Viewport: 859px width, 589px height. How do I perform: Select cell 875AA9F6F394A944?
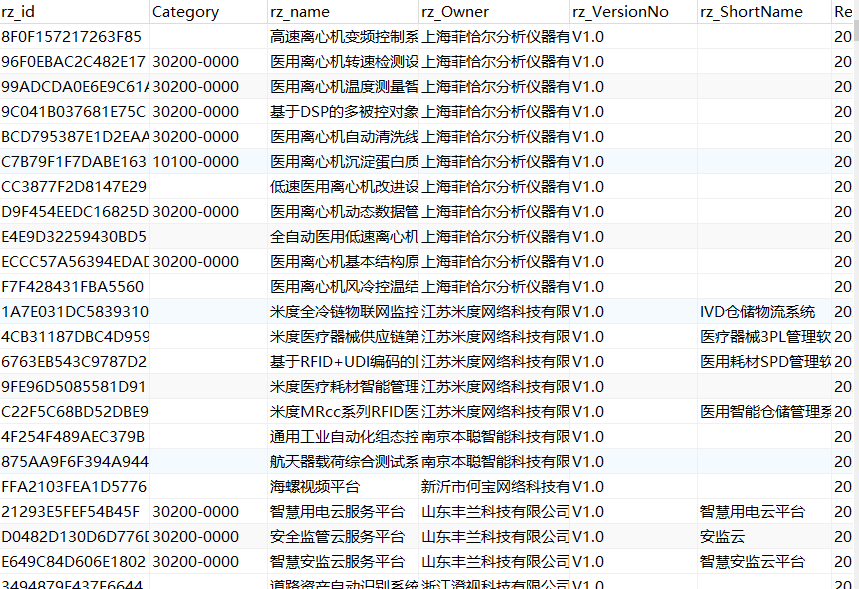[x=74, y=462]
